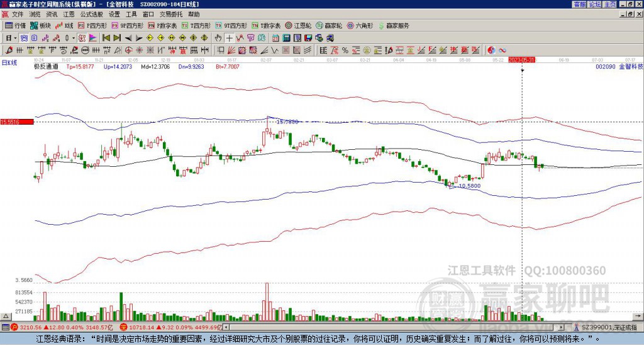Click the Md=12.3706 indicator value
Screen dimensions: 644x345
[x=156, y=66]
